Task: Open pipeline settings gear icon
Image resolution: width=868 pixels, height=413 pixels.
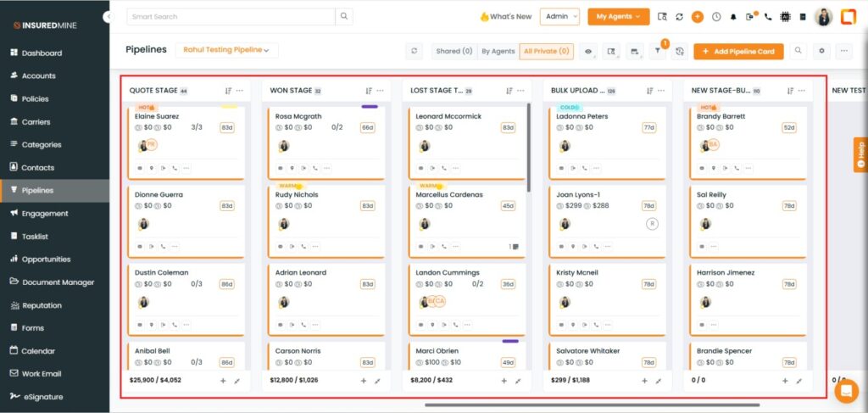Action: 821,52
